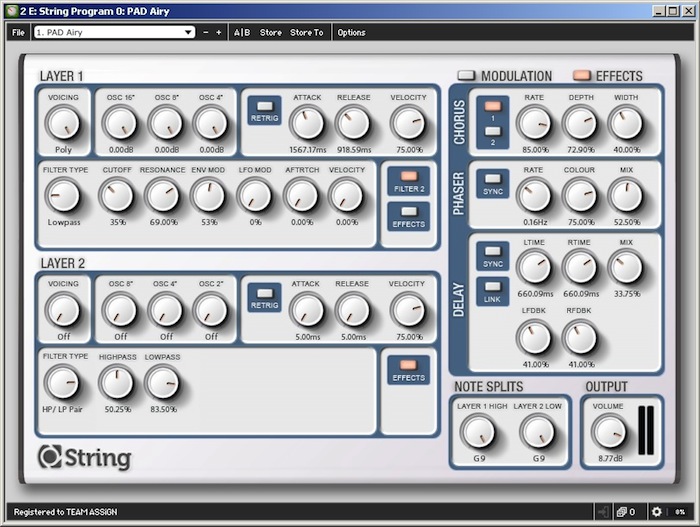Click the grayed-out input arrow icon in status bar
The height and width of the screenshot is (527, 700).
[x=600, y=512]
